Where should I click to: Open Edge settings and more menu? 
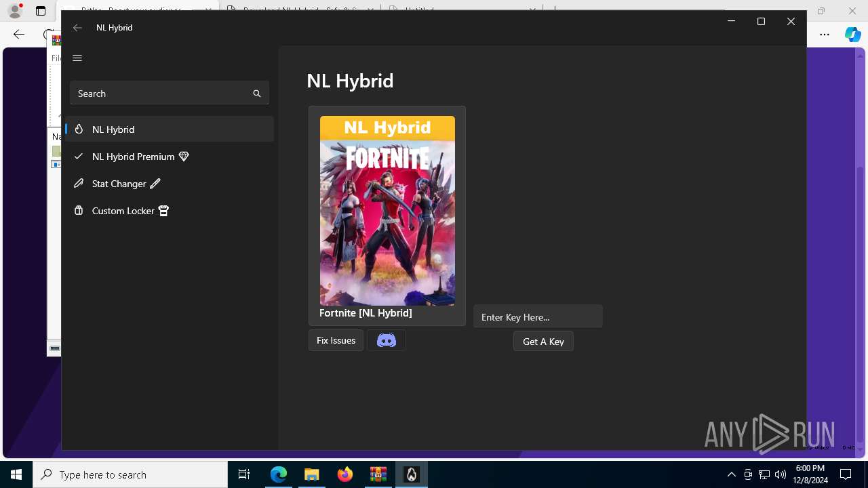point(825,35)
